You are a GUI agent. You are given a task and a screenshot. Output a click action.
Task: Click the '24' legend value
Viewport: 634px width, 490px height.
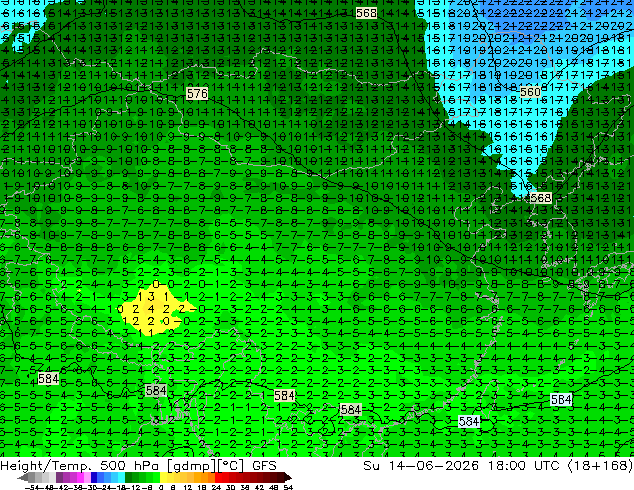(x=216, y=487)
